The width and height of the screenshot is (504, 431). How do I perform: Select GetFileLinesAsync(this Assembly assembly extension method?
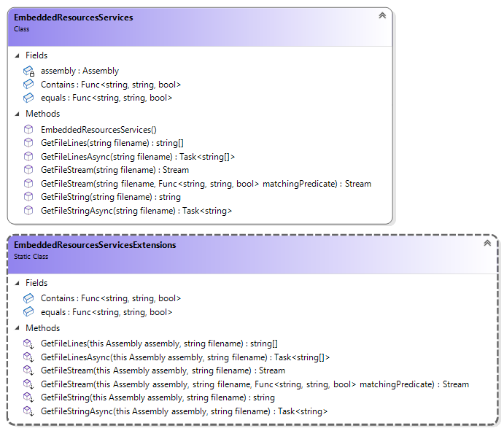click(x=185, y=357)
